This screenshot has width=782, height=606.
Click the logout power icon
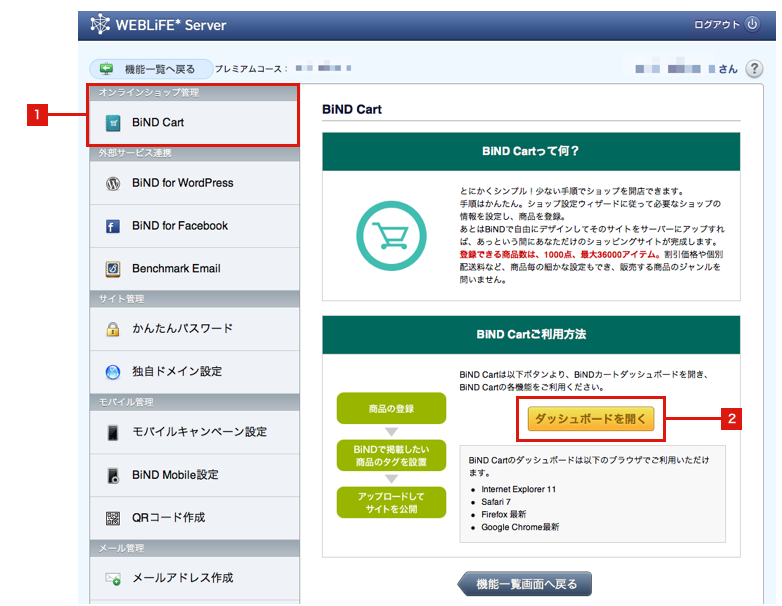tap(752, 24)
